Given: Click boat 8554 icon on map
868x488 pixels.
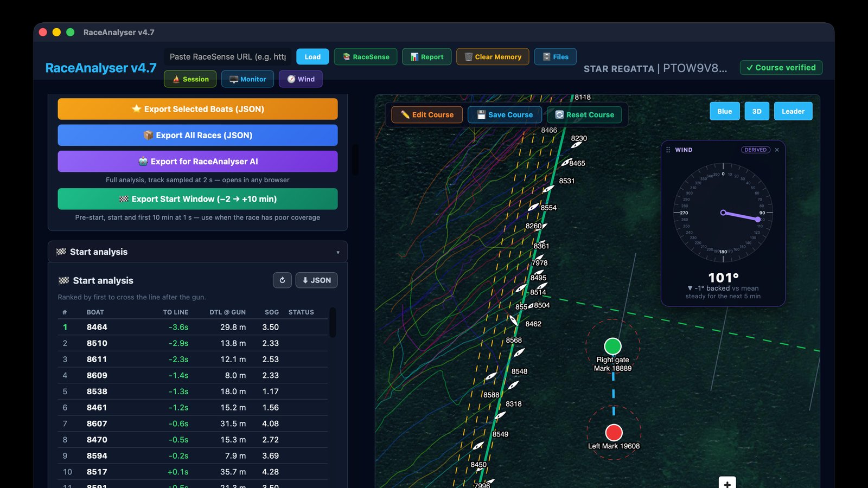Looking at the screenshot, I should (534, 207).
